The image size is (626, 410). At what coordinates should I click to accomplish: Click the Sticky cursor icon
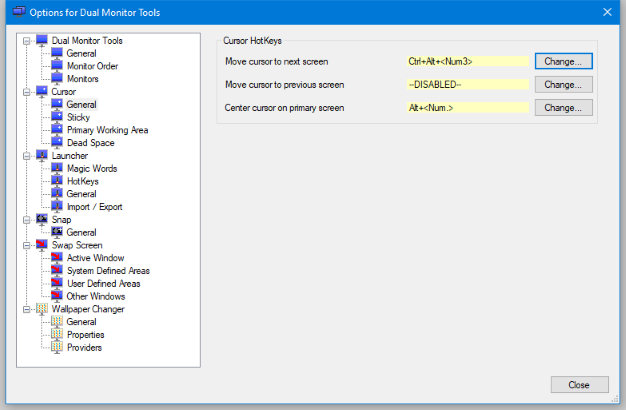tap(57, 117)
